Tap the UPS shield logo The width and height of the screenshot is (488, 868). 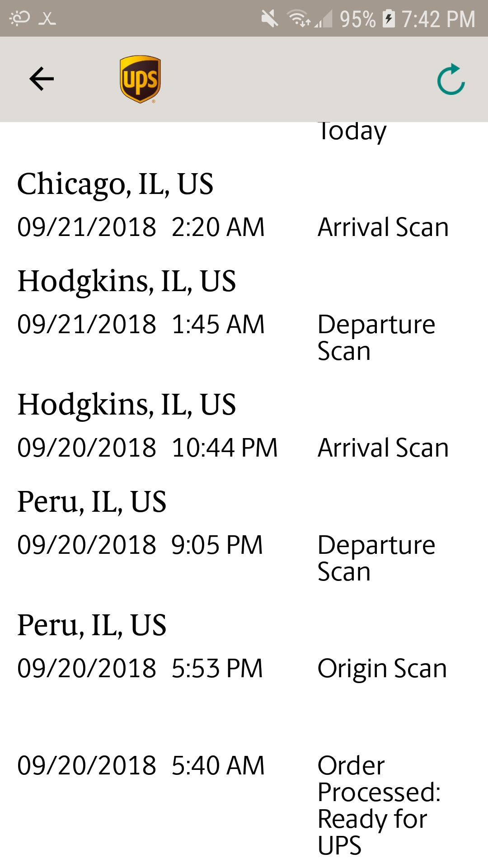point(141,79)
